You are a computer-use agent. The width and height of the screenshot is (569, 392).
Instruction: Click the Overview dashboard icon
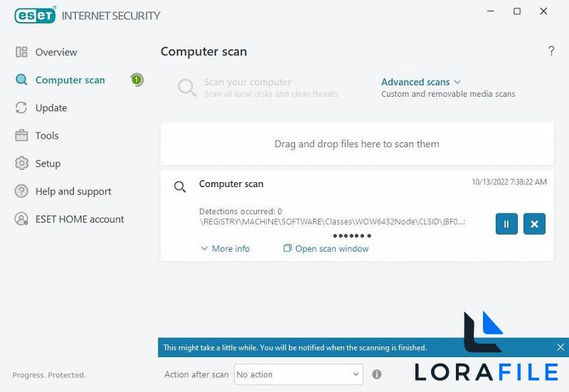[21, 52]
